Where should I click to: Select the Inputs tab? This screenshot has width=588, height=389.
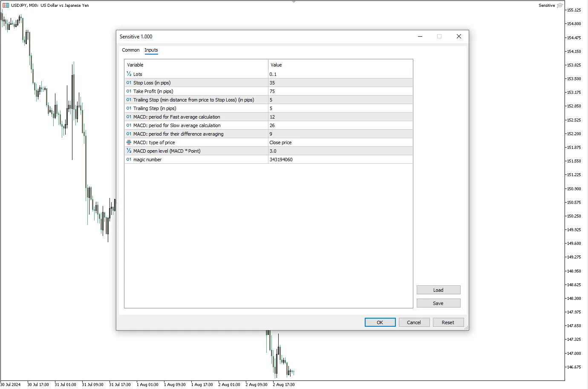[x=151, y=50]
